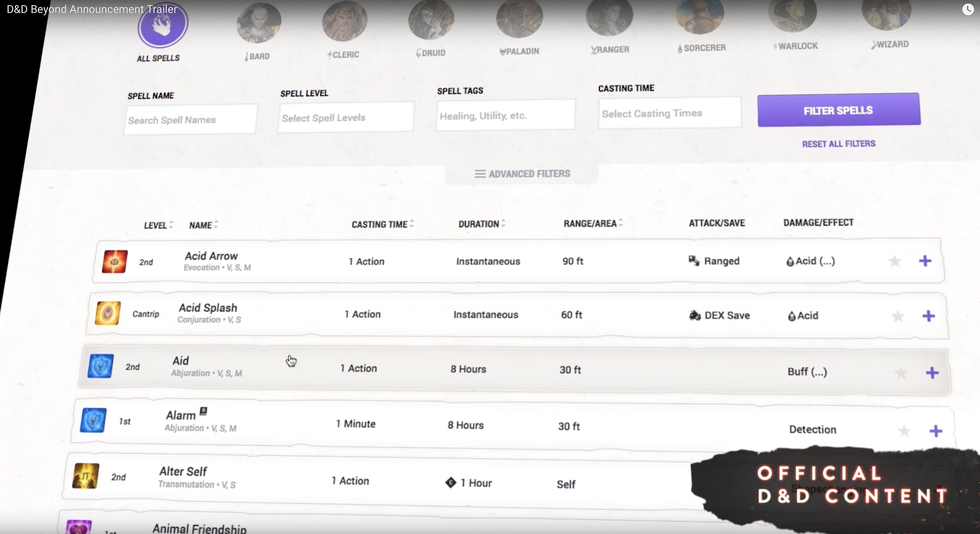Click the DEX Save icon for Acid Splash
Image resolution: width=980 pixels, height=534 pixels.
[x=695, y=315]
